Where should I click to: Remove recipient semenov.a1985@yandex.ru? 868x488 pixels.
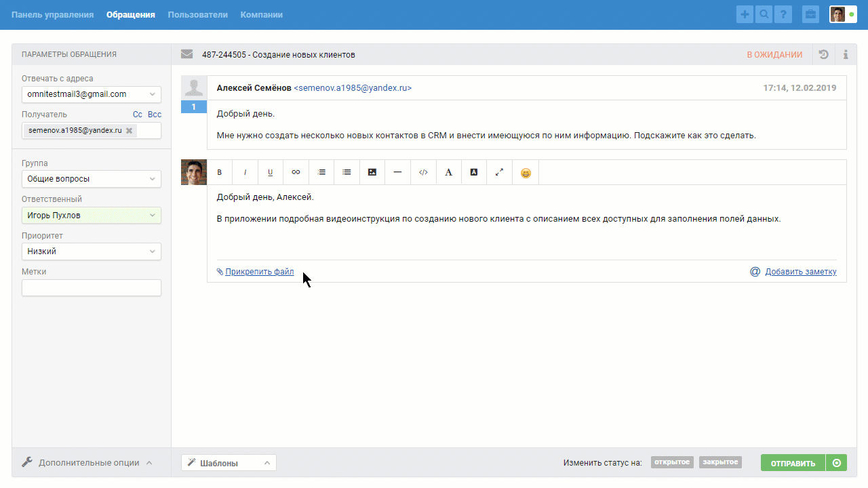pos(129,130)
